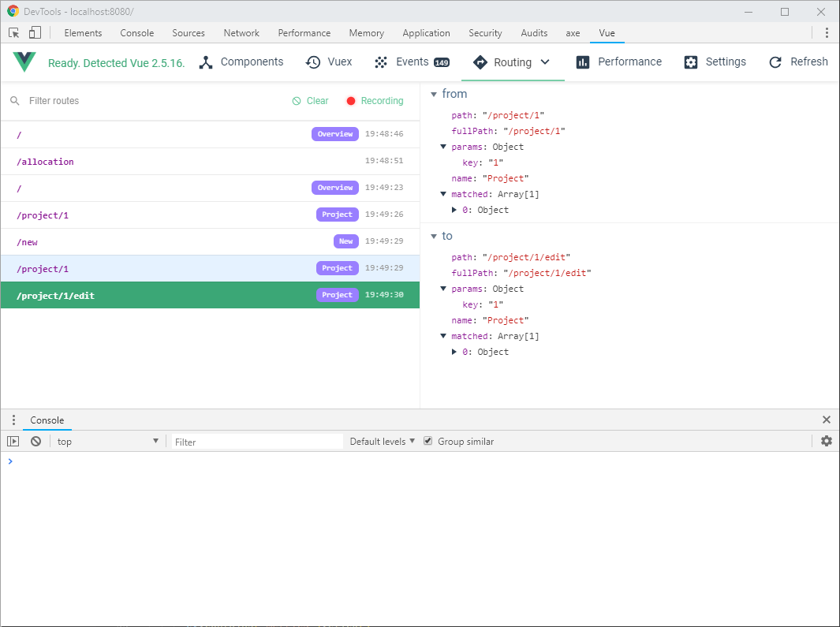Stop route Recording

[x=374, y=101]
